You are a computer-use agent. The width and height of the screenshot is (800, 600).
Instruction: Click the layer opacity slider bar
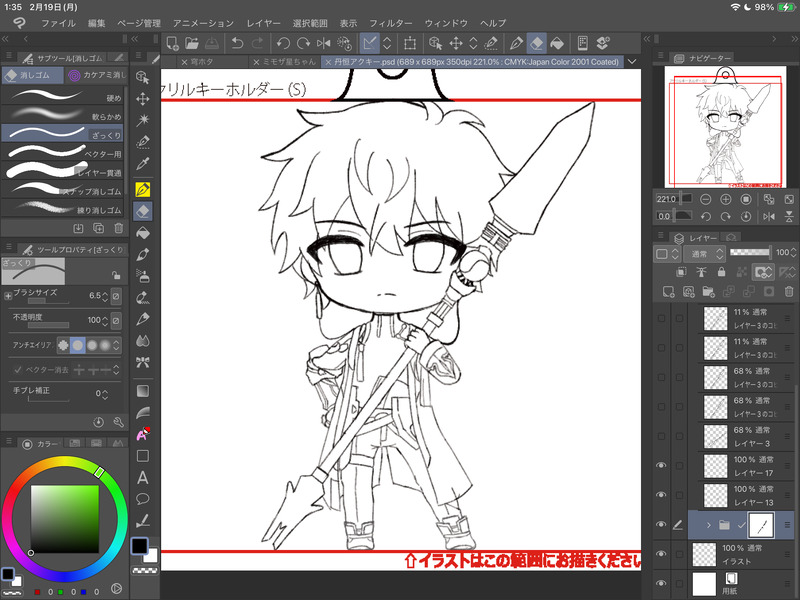(x=750, y=252)
